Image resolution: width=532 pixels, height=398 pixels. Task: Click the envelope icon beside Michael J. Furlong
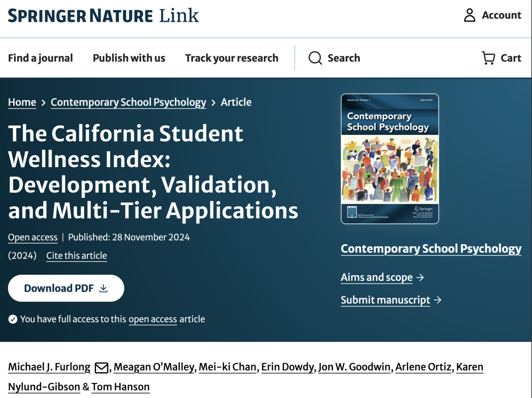(101, 367)
